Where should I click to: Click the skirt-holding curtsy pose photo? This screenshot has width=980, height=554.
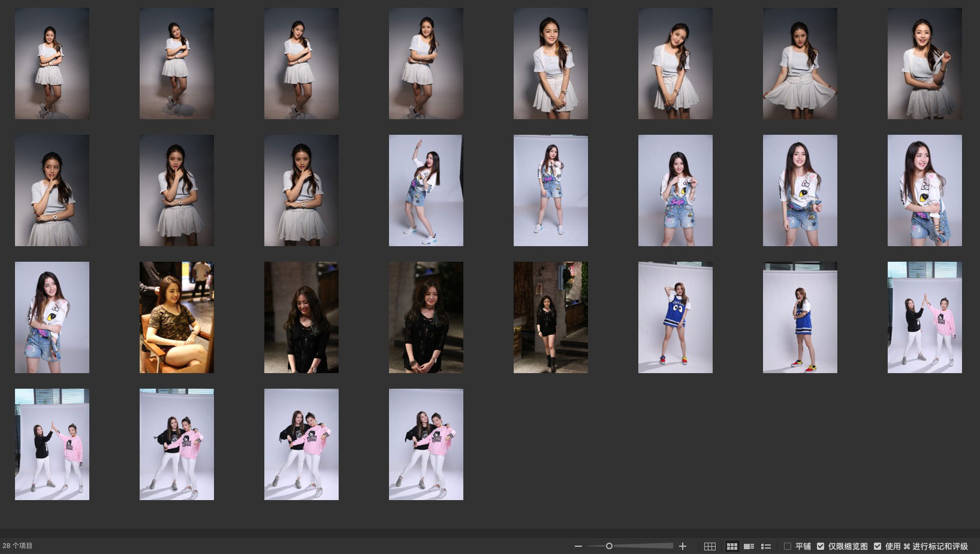(x=800, y=63)
